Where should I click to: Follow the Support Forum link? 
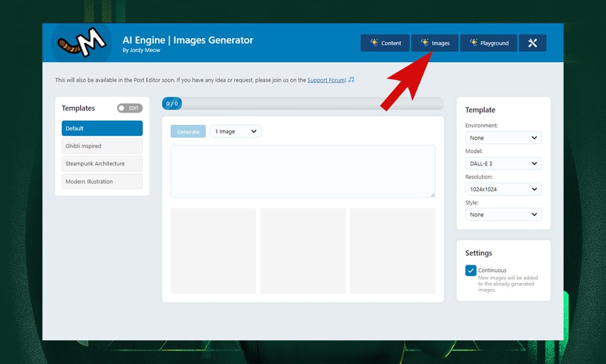pos(326,80)
